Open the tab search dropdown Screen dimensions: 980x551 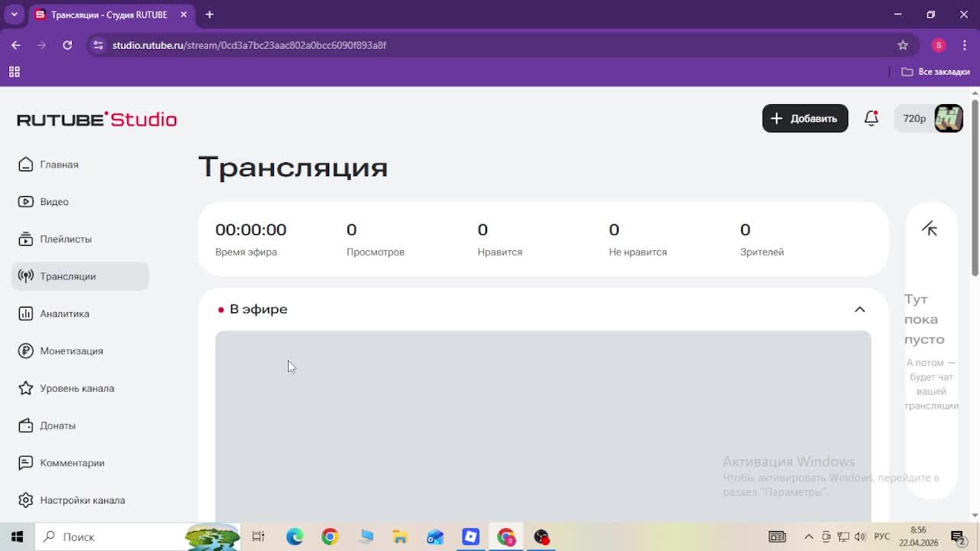[14, 15]
